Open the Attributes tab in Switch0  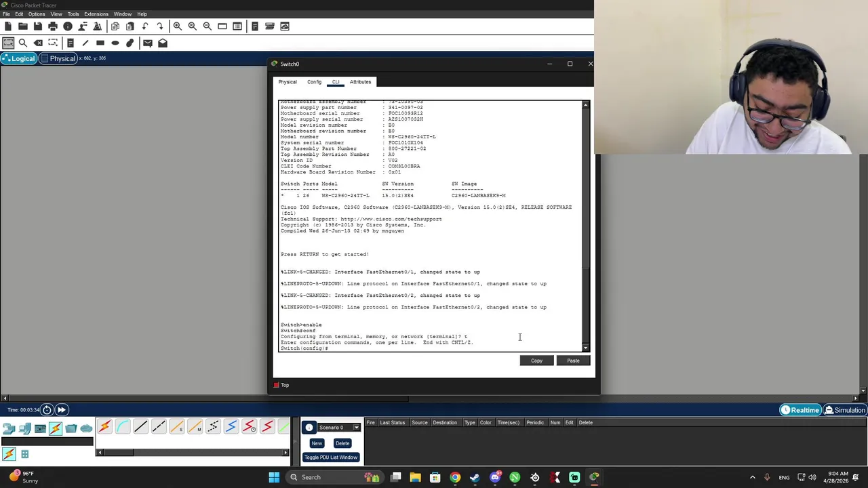360,82
